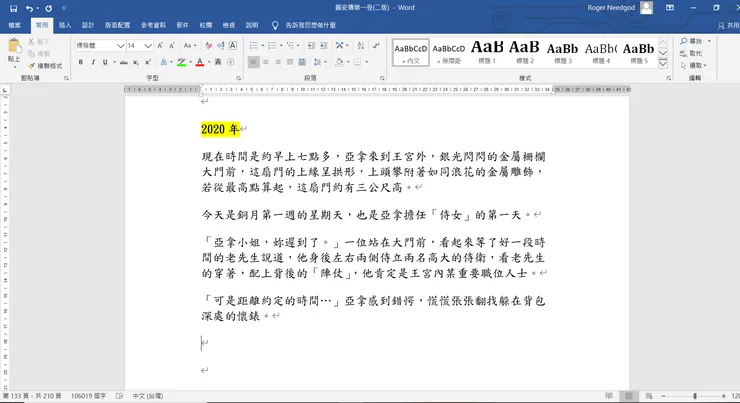The height and width of the screenshot is (403, 740).
Task: Open the Change Case (Aa) dropdown
Action: tap(190, 45)
